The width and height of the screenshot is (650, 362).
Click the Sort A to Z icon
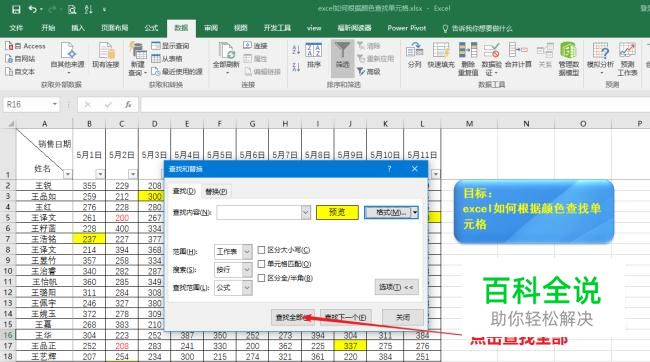pyautogui.click(x=296, y=50)
